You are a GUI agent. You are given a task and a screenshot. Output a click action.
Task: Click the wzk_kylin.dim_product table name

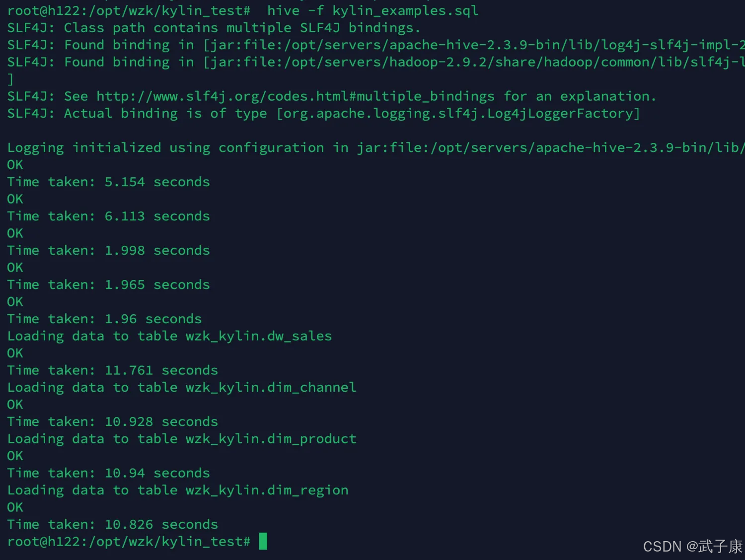click(271, 439)
